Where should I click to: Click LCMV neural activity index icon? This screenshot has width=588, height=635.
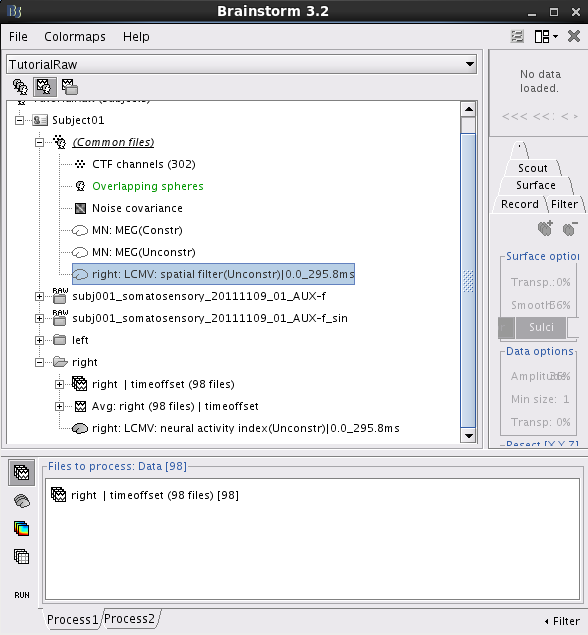80,428
